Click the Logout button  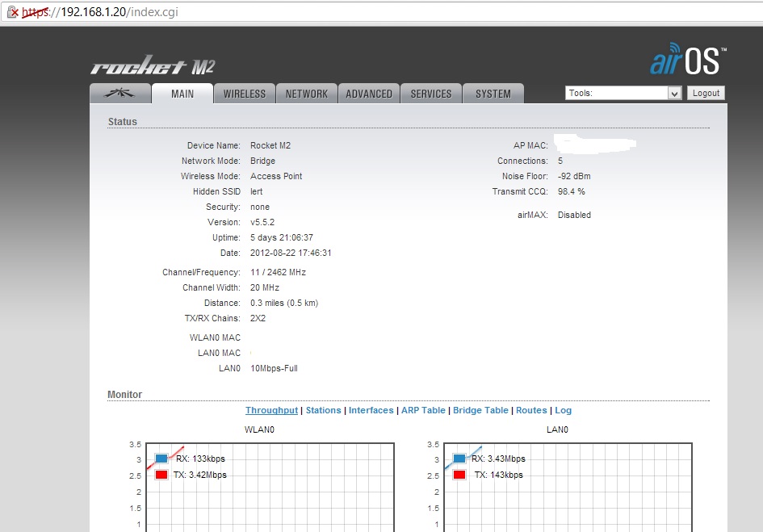coord(706,93)
